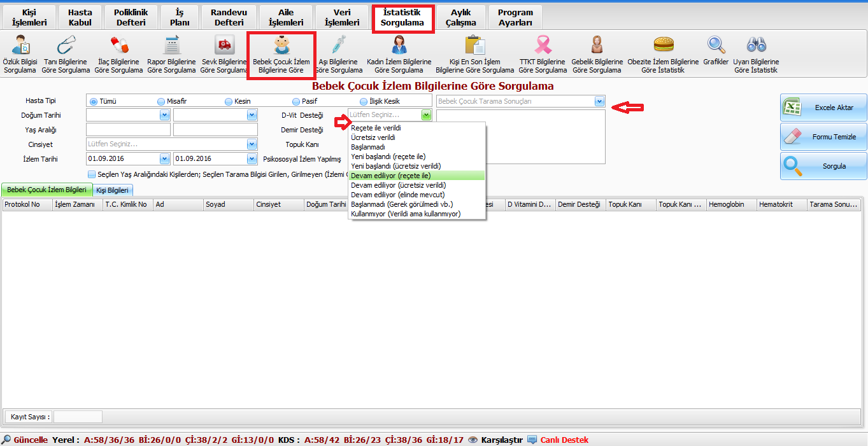Open Özlük Bilgisi Sorgulama icon
Screen dimensions: 868x446
(x=20, y=46)
